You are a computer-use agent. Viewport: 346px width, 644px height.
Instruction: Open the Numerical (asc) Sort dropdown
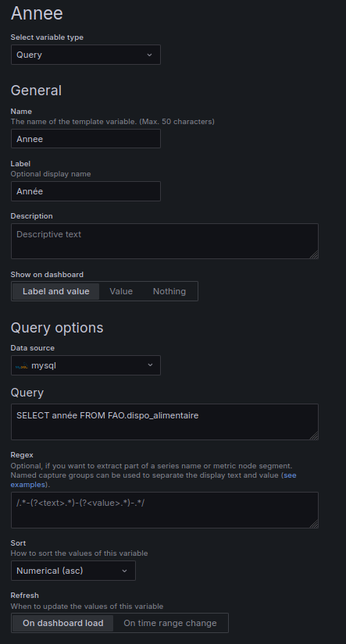click(73, 571)
